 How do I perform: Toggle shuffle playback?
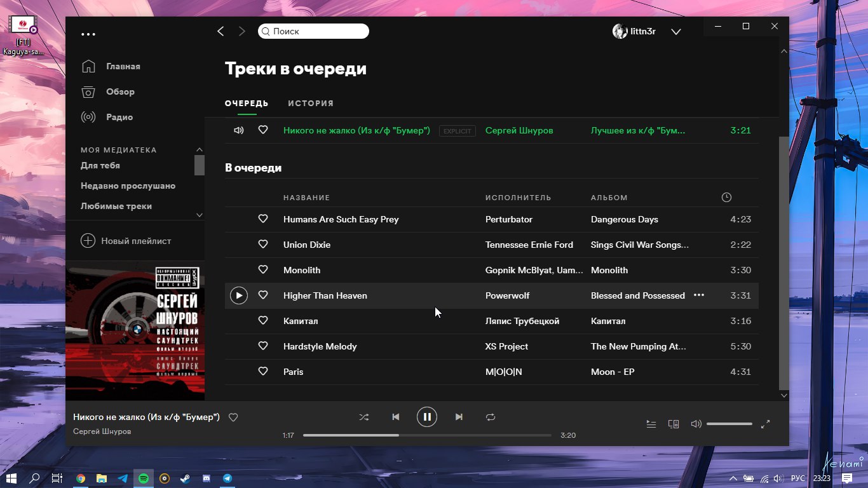[363, 417]
